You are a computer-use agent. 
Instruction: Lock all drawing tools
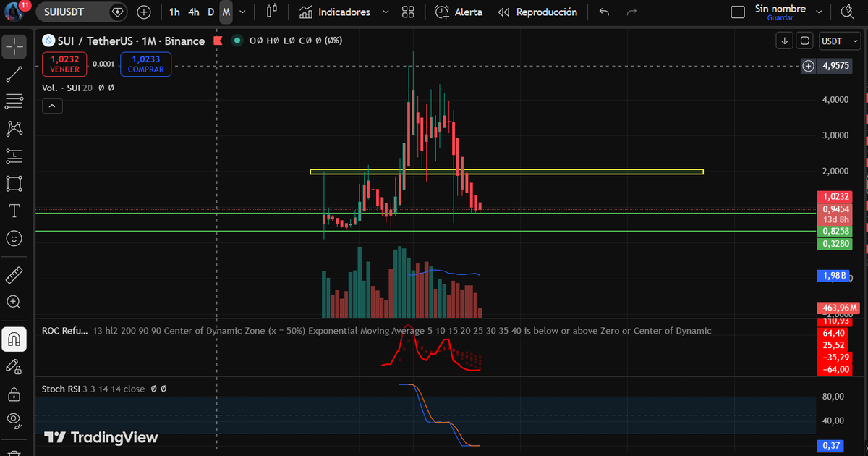tap(14, 394)
